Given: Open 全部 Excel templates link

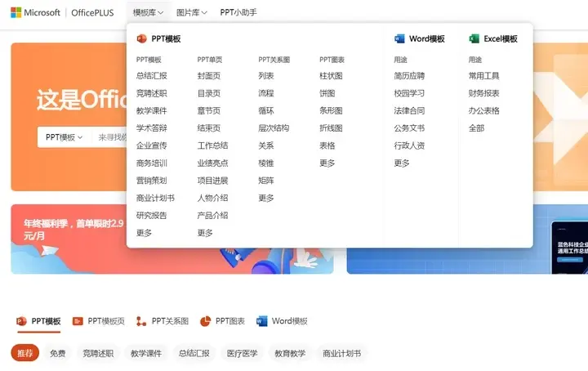Looking at the screenshot, I should [x=476, y=128].
